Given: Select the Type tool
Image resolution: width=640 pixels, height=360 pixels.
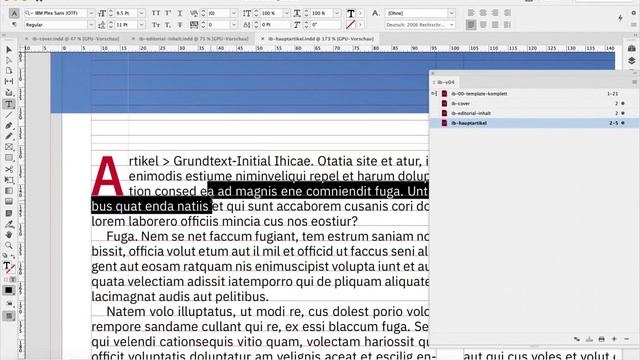Looking at the screenshot, I should pyautogui.click(x=9, y=104).
